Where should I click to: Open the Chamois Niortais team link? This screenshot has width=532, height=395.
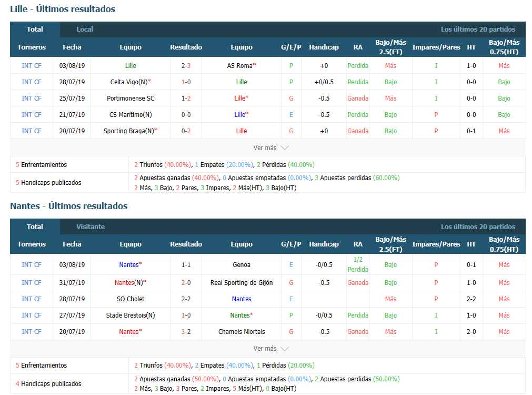coord(242,331)
